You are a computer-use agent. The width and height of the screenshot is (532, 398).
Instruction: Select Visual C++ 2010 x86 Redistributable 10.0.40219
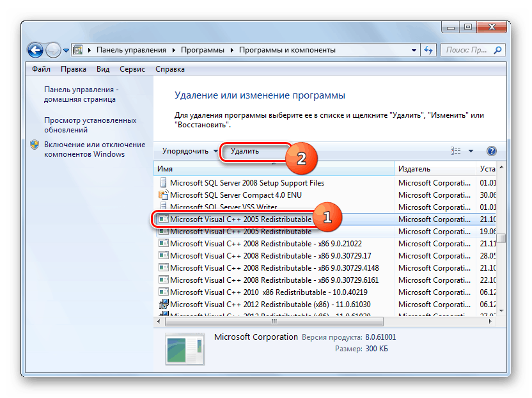click(326, 292)
